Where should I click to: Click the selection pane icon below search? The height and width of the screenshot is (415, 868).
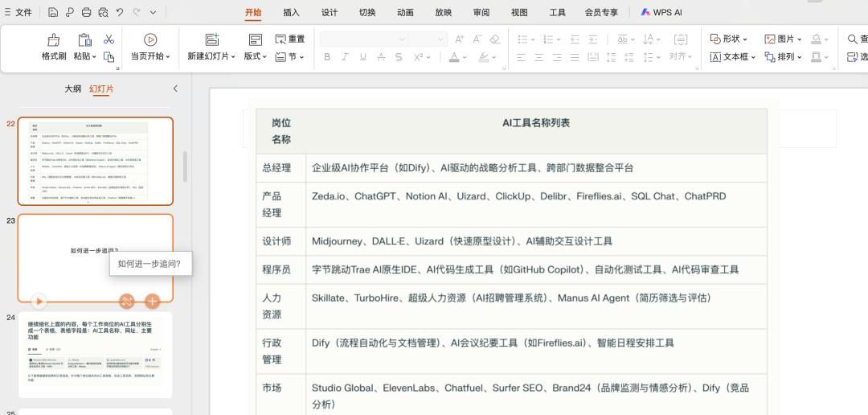coord(853,56)
